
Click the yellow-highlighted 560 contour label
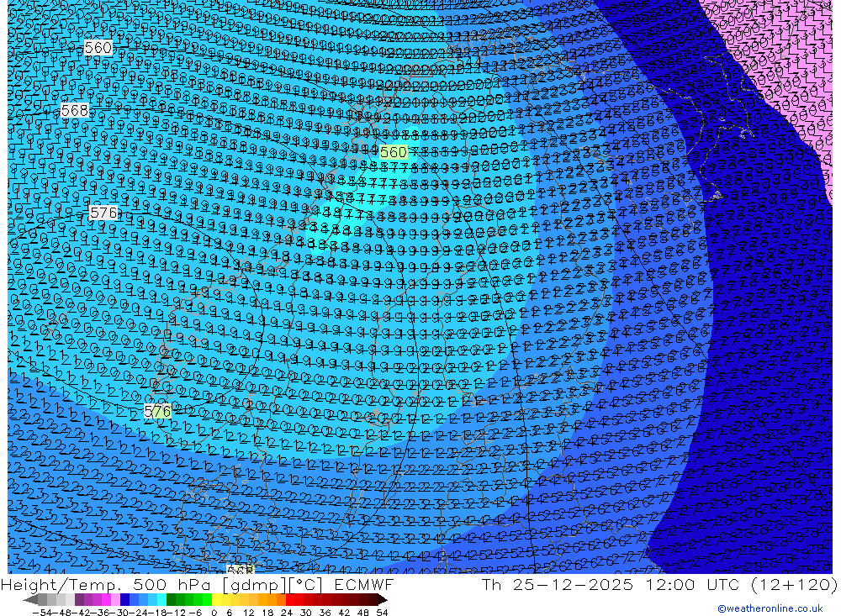(x=393, y=152)
